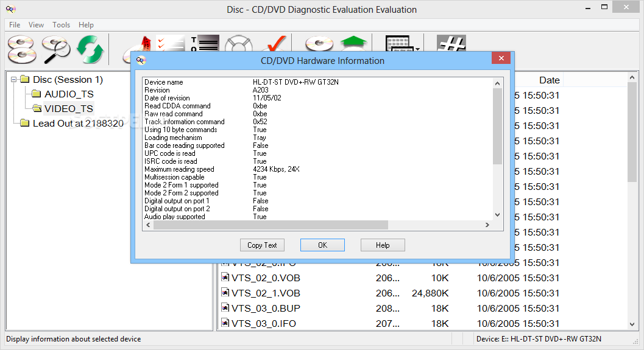The image size is (644, 350).
Task: Click the VTS_02_0.VOB file icon
Action: point(225,278)
